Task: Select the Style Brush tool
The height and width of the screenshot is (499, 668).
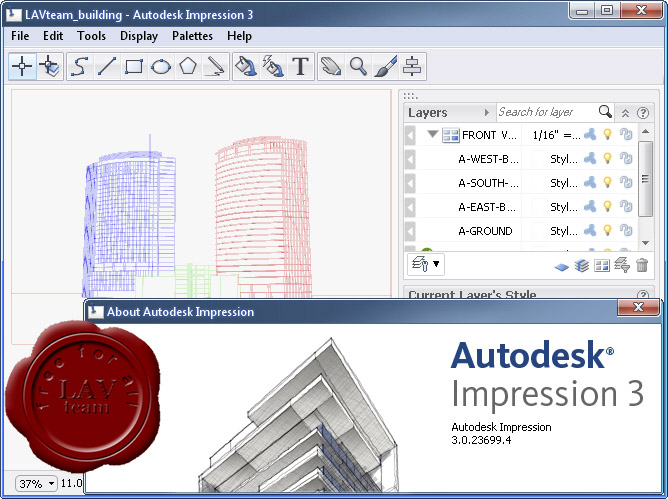Action: (385, 66)
